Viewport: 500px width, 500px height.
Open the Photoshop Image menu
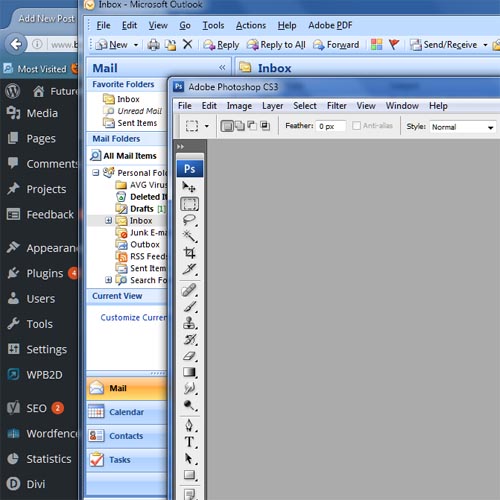(x=239, y=106)
